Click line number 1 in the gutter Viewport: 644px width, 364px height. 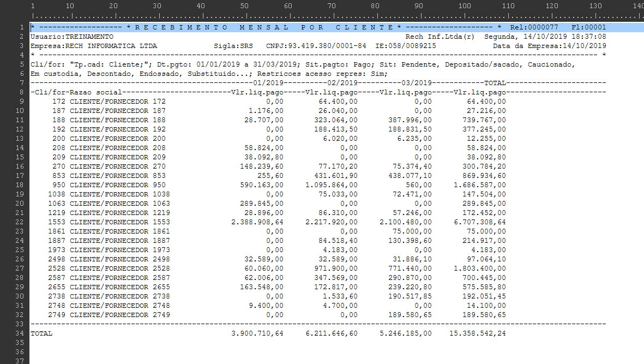tap(22, 27)
